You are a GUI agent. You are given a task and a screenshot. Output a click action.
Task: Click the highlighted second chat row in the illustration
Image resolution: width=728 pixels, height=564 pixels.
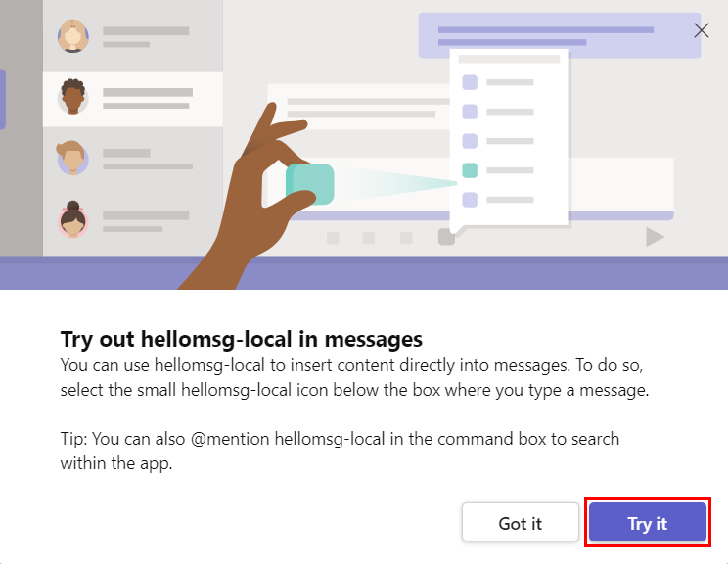point(133,99)
